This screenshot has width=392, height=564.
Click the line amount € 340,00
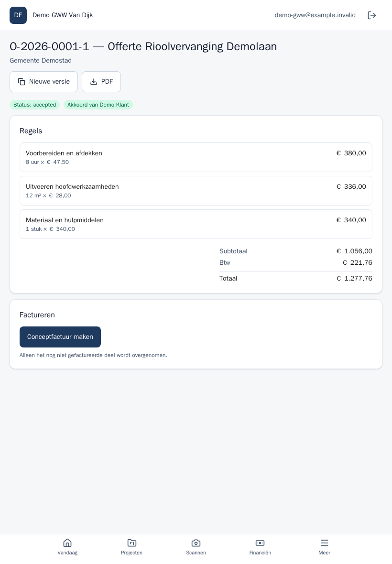351,220
